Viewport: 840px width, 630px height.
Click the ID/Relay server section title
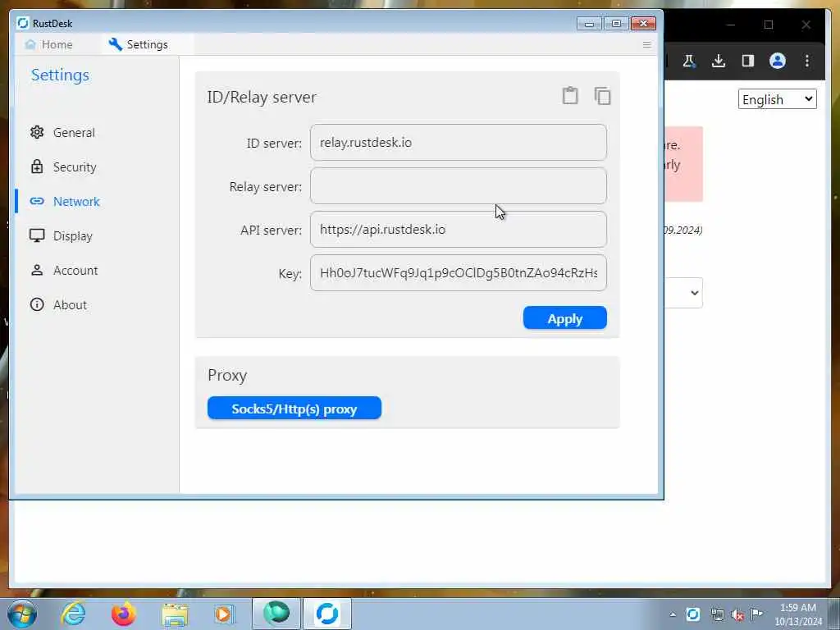262,97
